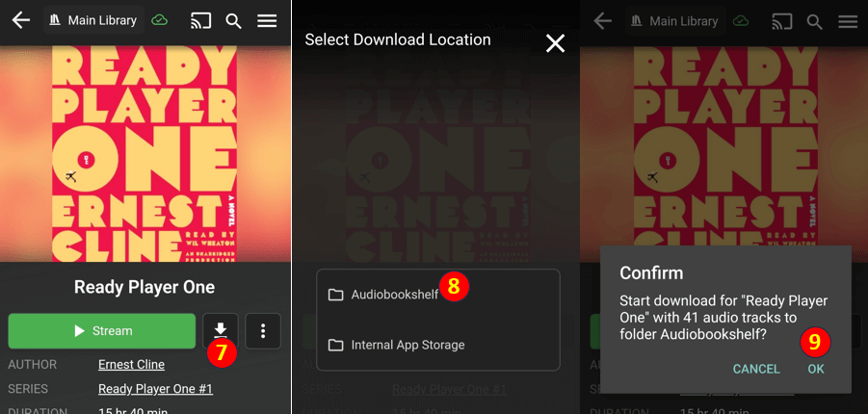Tap green cloud sync icon in left screen

click(x=159, y=20)
